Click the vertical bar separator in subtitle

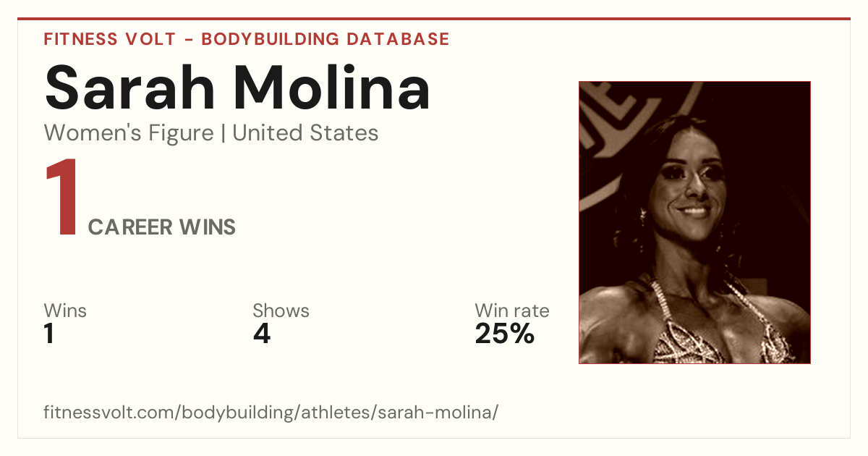pyautogui.click(x=223, y=134)
